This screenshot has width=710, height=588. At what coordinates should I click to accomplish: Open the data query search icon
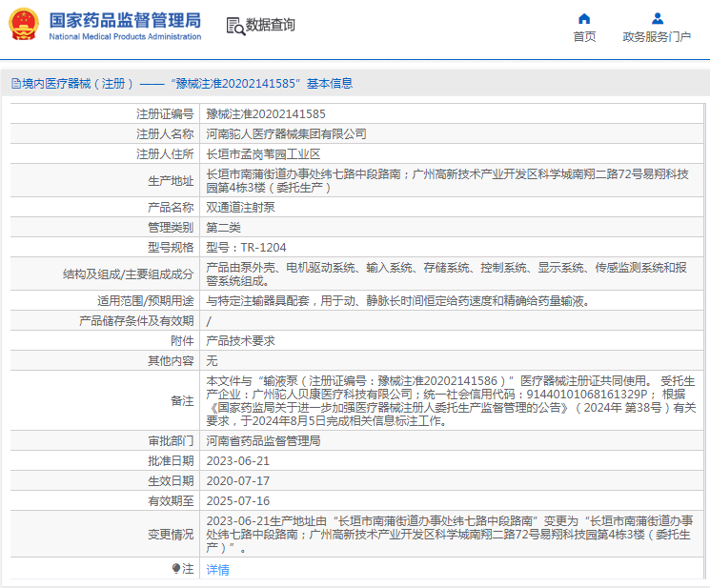(235, 26)
